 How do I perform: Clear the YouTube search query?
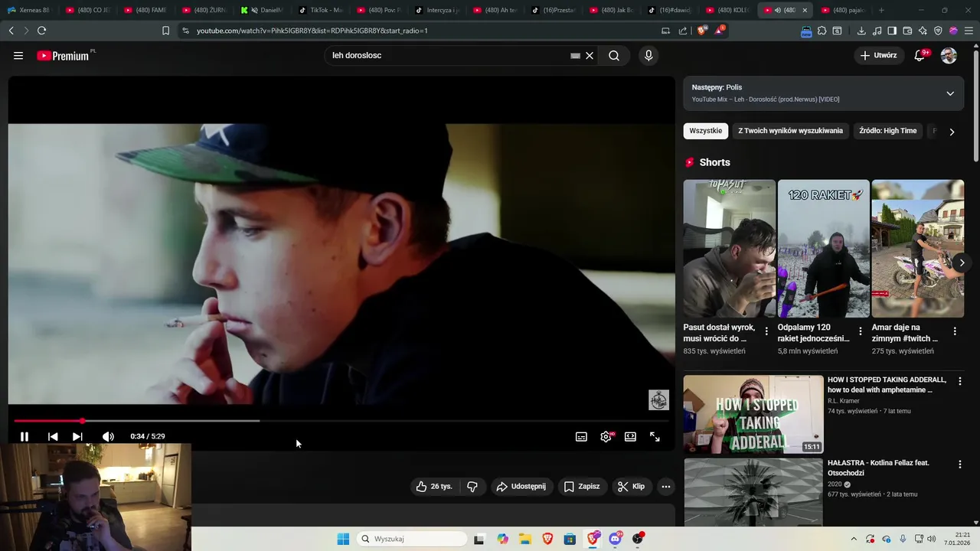pos(590,56)
